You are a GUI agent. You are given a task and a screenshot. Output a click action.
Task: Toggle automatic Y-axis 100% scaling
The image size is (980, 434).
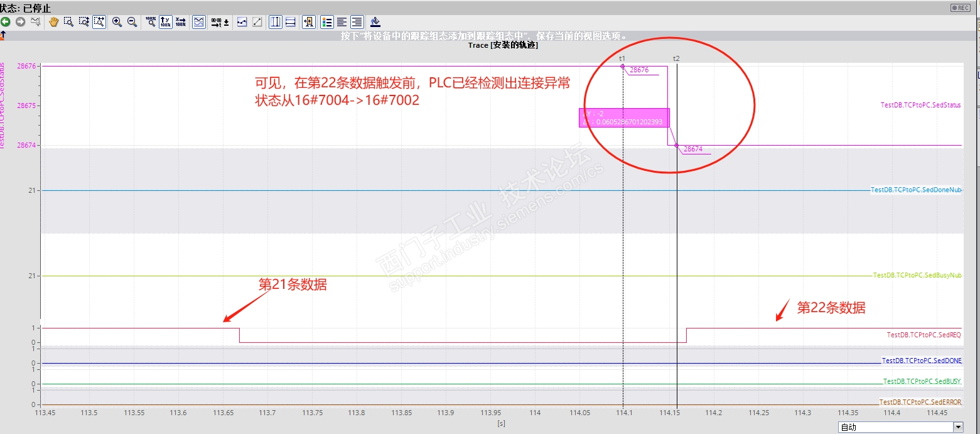[x=165, y=21]
